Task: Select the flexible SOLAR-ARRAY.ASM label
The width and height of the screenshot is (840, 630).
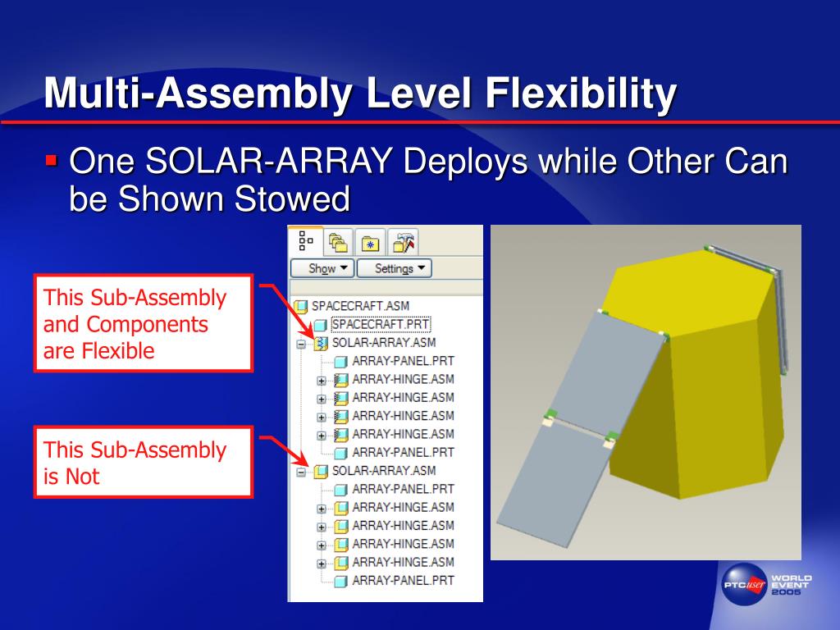Action: [384, 342]
